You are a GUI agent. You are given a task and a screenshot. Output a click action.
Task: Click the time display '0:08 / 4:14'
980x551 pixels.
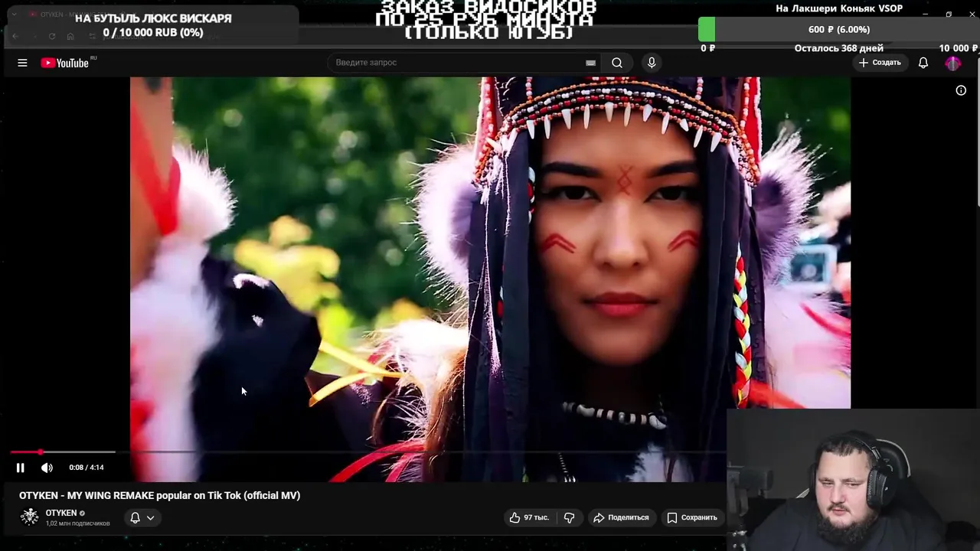click(86, 468)
